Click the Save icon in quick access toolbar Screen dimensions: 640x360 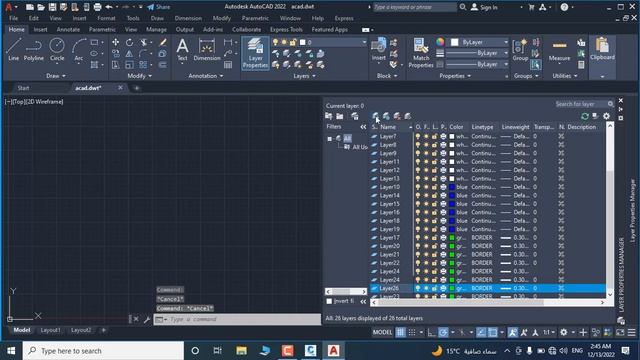coord(52,7)
